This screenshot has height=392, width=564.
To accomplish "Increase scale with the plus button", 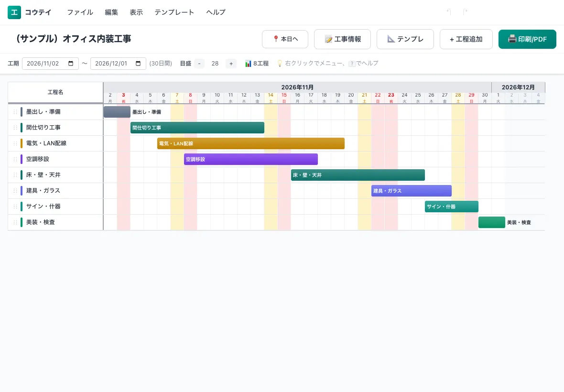I will tap(231, 64).
